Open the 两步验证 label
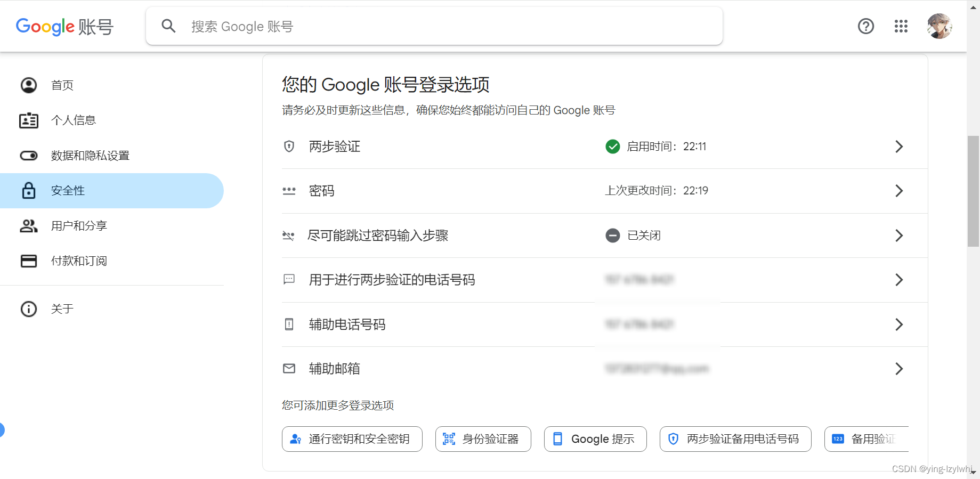 point(335,147)
